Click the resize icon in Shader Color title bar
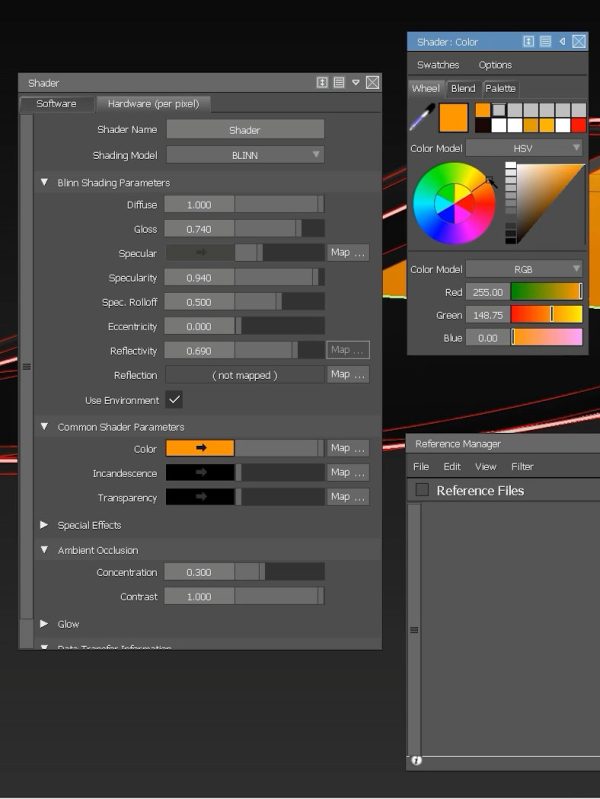The height and width of the screenshot is (799, 600). 529,42
